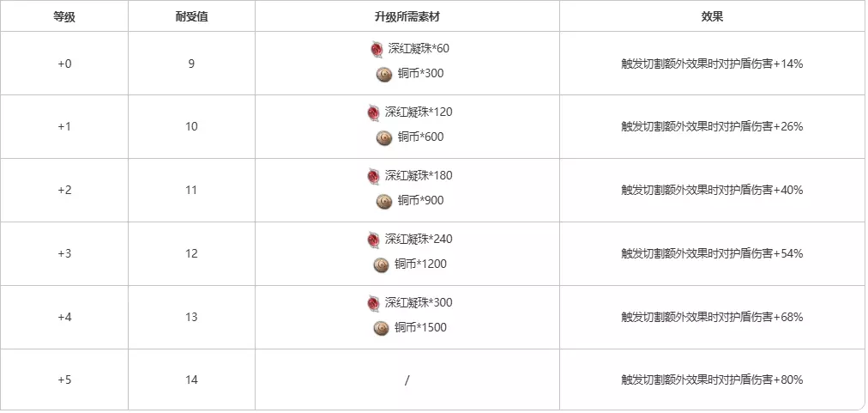This screenshot has height=413, width=868.
Task: Click the red bead icon beside 深红凝珠*120
Action: pyautogui.click(x=373, y=112)
